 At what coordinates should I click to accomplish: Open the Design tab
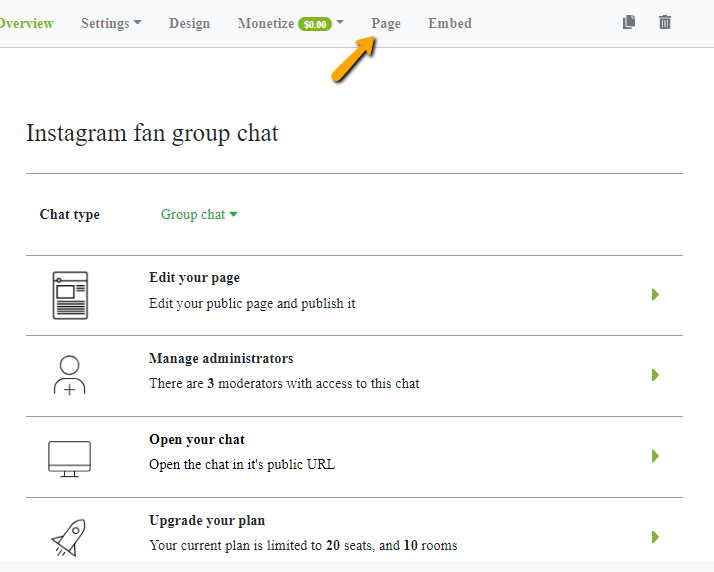[189, 23]
